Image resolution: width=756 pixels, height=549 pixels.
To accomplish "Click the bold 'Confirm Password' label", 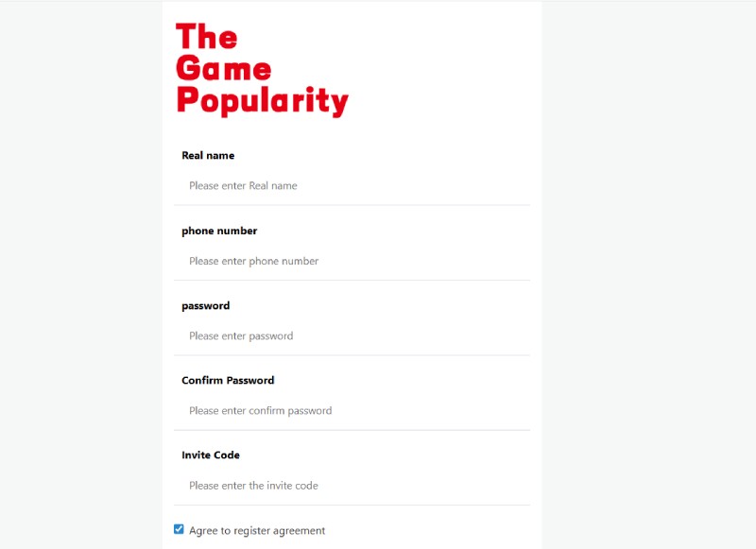I will pos(228,380).
